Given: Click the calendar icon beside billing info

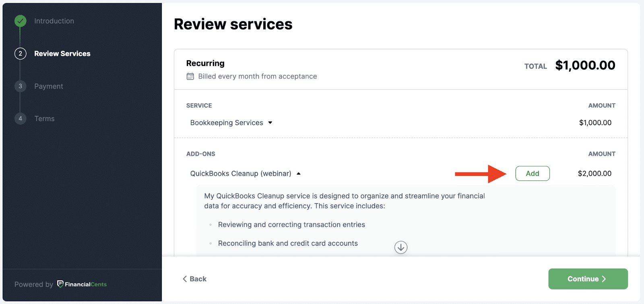Looking at the screenshot, I should coord(190,77).
